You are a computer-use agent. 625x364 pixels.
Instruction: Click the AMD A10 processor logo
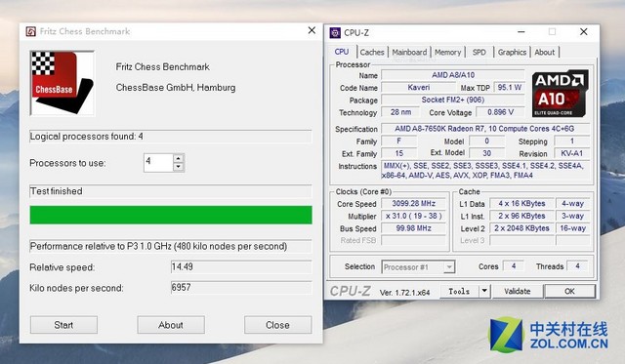tap(560, 94)
